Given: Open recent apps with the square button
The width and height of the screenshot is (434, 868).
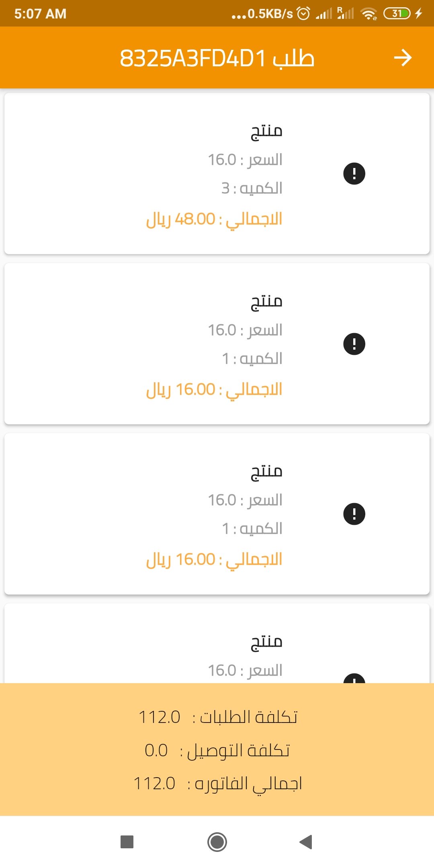Looking at the screenshot, I should point(127,841).
